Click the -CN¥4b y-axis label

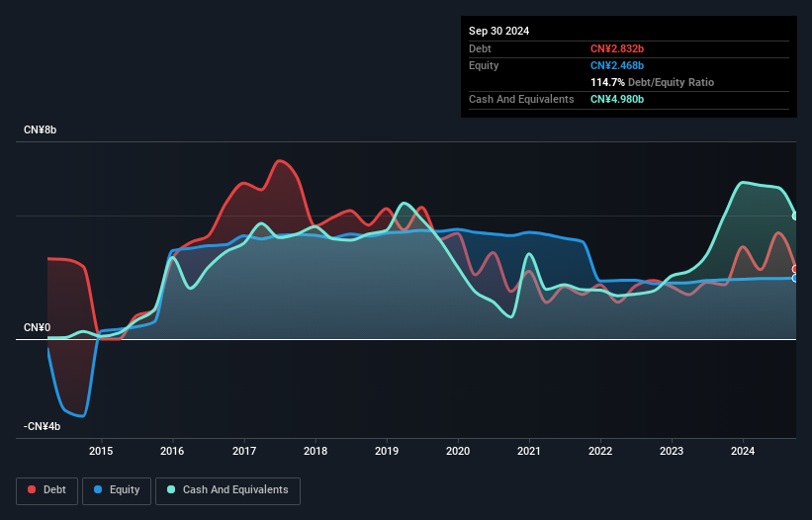(42, 426)
